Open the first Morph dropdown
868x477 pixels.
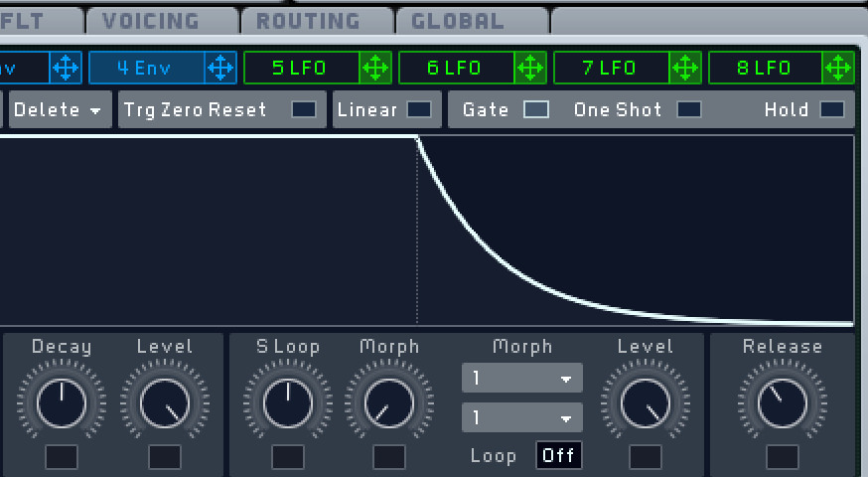pos(522,379)
